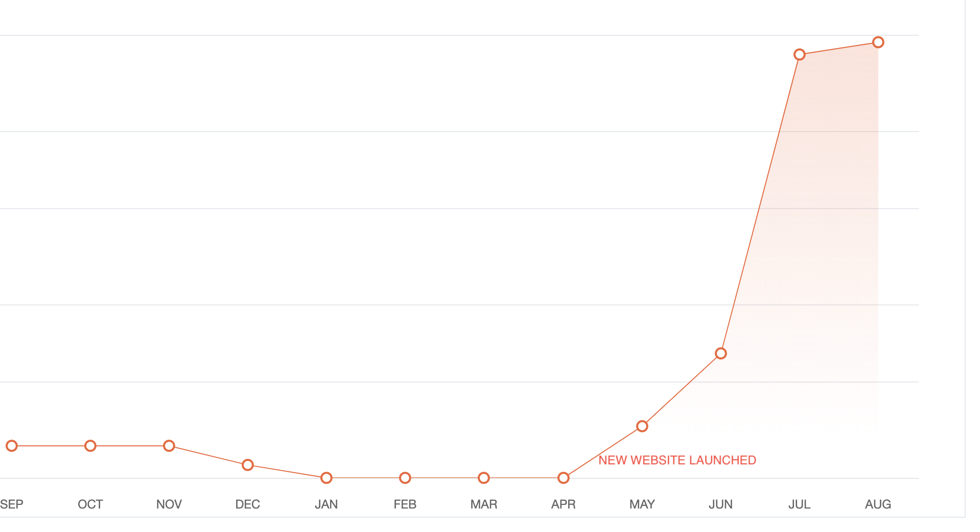Image resolution: width=980 pixels, height=532 pixels.
Task: Click the "NEW WEBSITE LAUNCHED" annotation label
Action: click(677, 460)
